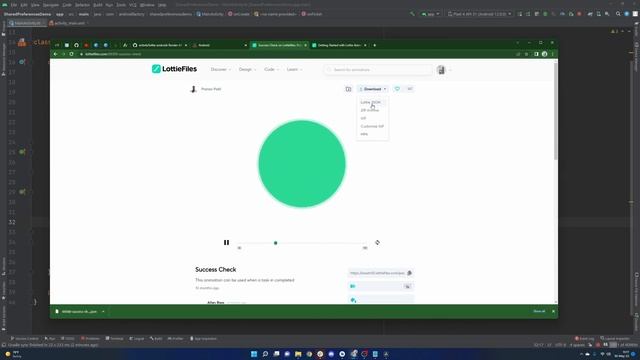Screen dimensions: 640x360
Task: Open the Problems tool window
Action: tap(90, 339)
